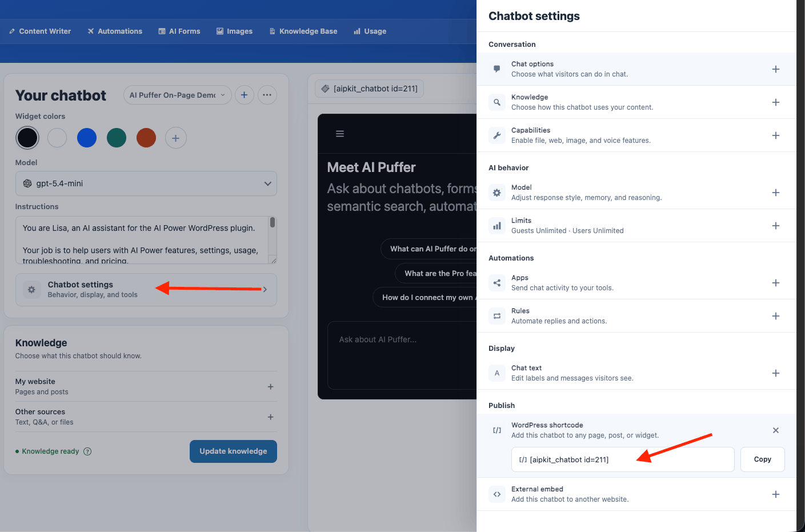
Task: Click the 'Guests Unlimited · Users Unlimited' text
Action: (567, 231)
